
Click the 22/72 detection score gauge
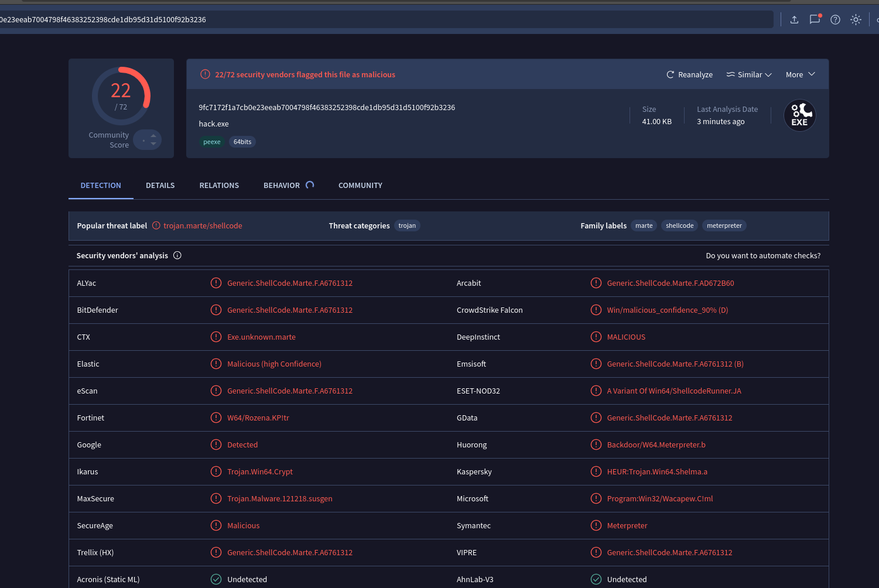click(121, 96)
